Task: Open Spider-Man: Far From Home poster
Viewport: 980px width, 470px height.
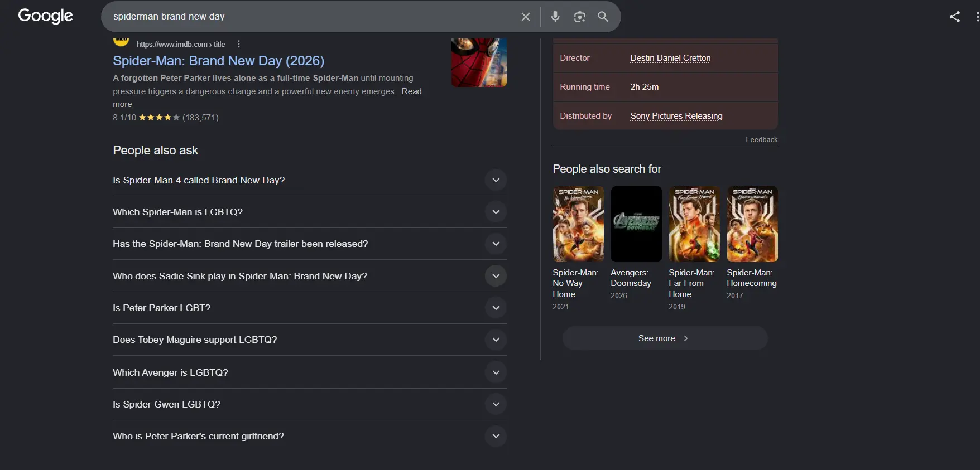Action: click(694, 224)
